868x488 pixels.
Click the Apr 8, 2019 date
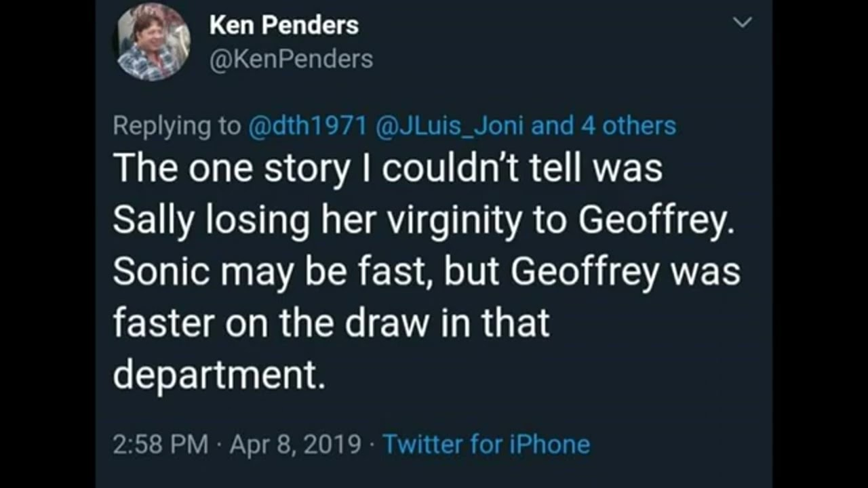(x=295, y=444)
